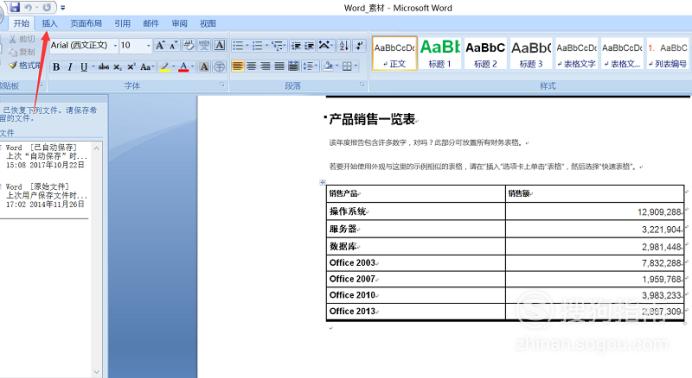Click the Borders icon
692x378 pixels.
point(347,67)
